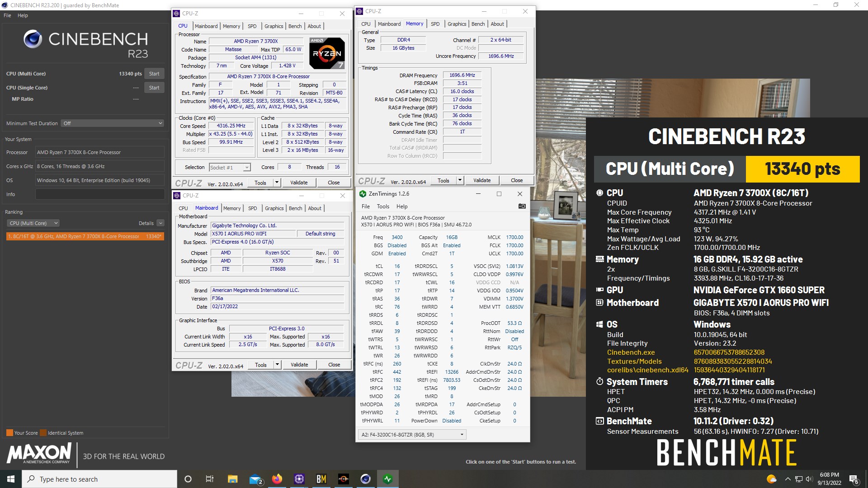
Task: Click corelibs\cinebench.xdl64 integrity entry
Action: (x=647, y=370)
